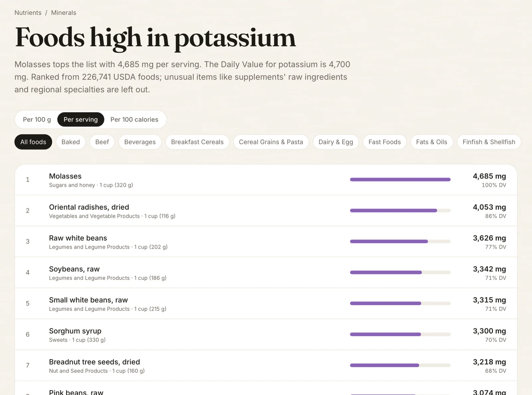Click the 3,300 mg value
Image resolution: width=532 pixels, height=395 pixels.
tap(489, 331)
